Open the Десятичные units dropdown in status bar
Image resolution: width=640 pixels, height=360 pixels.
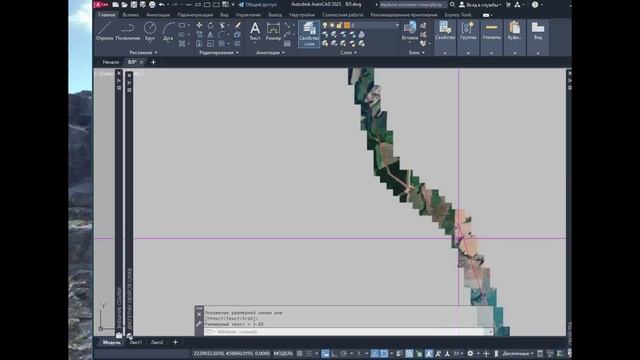[518, 353]
